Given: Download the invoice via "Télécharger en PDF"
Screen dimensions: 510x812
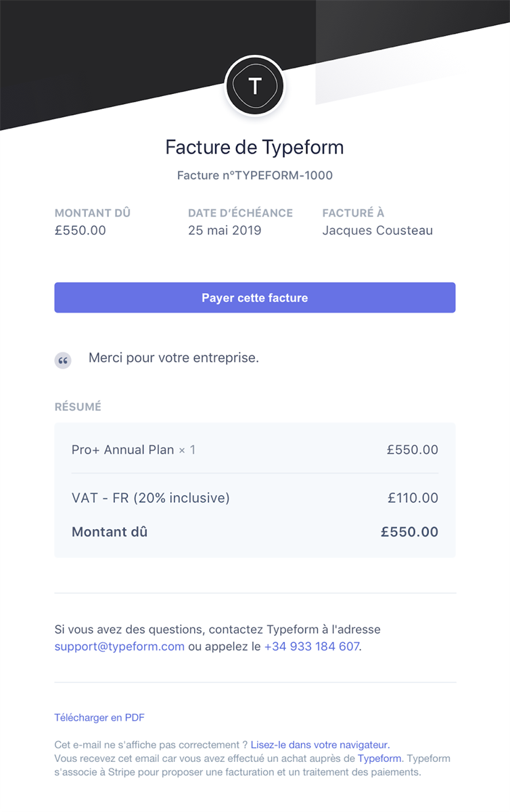Looking at the screenshot, I should (x=99, y=717).
